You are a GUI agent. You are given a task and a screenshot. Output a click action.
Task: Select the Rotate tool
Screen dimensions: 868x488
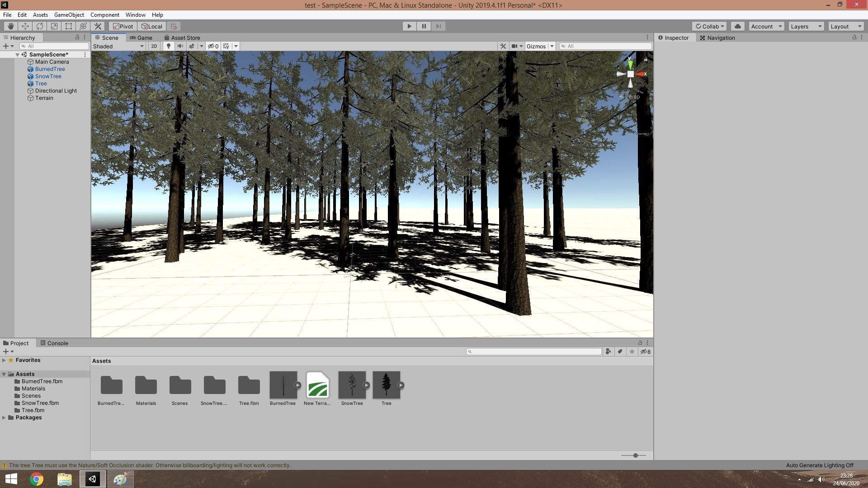pos(39,26)
